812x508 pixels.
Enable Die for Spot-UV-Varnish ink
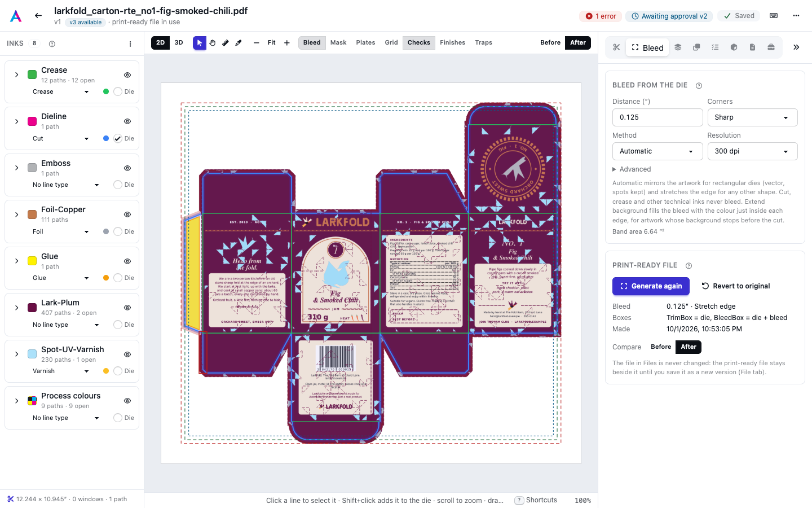tap(118, 371)
